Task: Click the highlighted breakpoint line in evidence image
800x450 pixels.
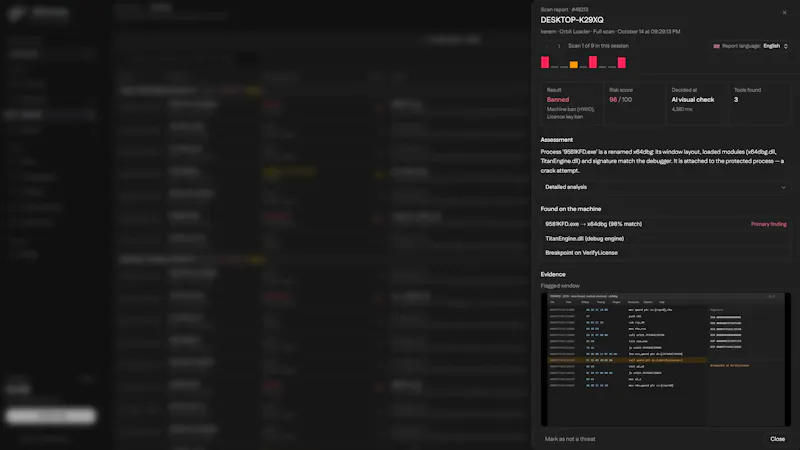Action: [x=627, y=360]
